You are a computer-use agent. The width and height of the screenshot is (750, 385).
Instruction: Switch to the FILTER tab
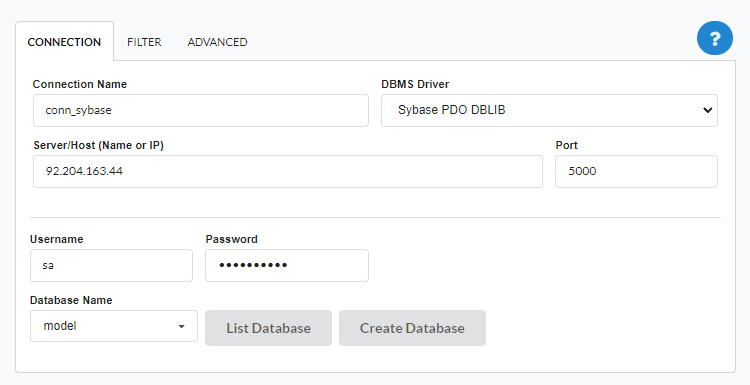pos(144,42)
